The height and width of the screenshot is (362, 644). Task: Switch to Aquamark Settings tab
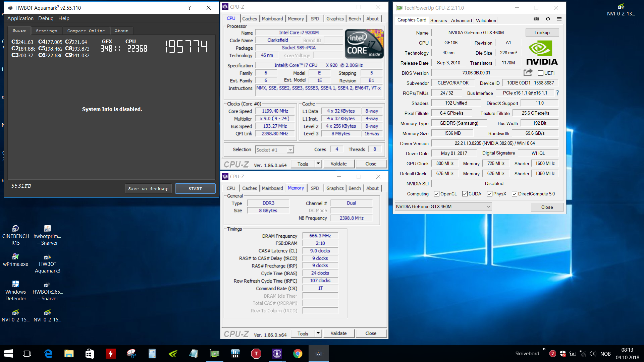click(x=47, y=31)
